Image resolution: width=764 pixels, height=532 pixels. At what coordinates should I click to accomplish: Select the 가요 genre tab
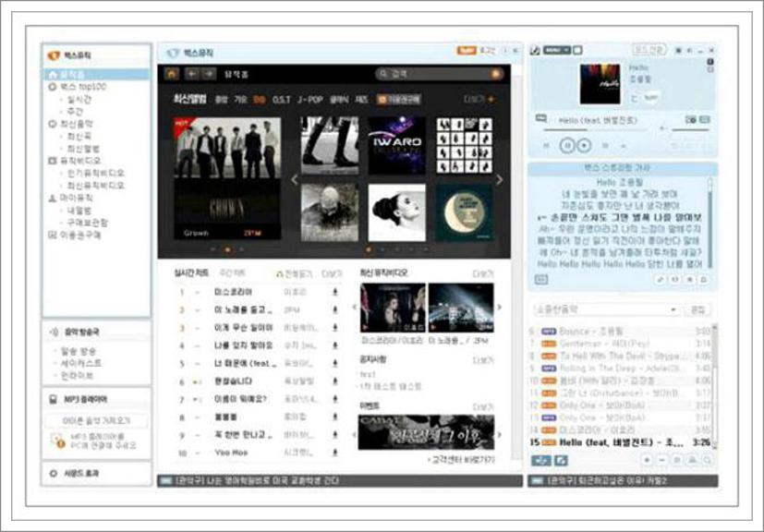point(240,100)
